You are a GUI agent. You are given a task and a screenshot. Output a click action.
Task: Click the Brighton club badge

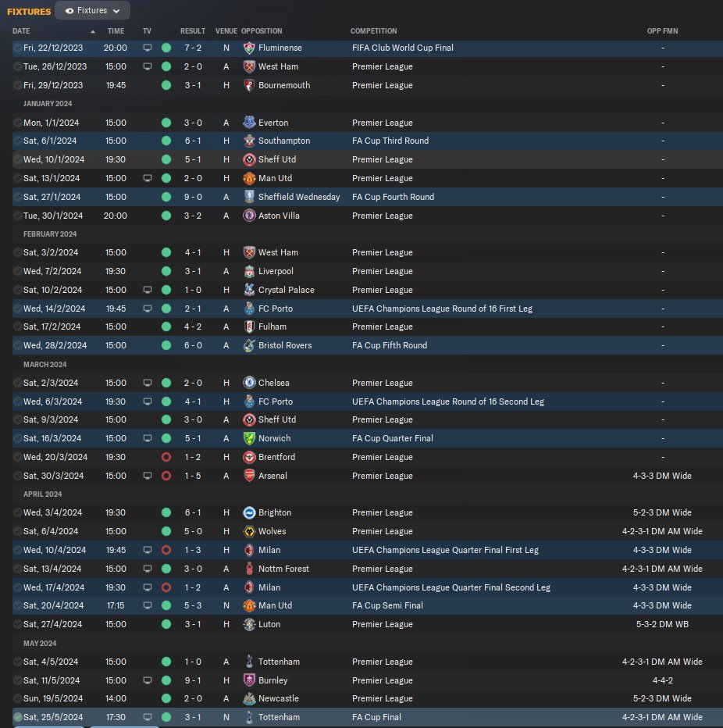click(249, 512)
